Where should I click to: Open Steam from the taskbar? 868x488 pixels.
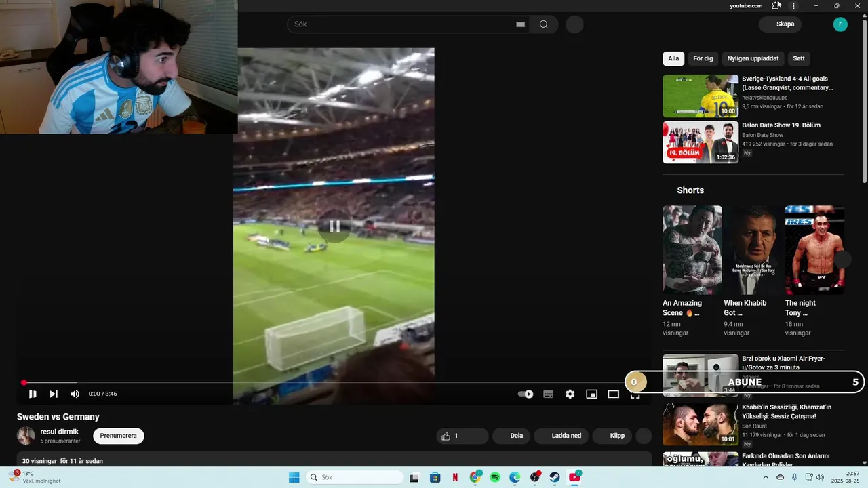(555, 477)
